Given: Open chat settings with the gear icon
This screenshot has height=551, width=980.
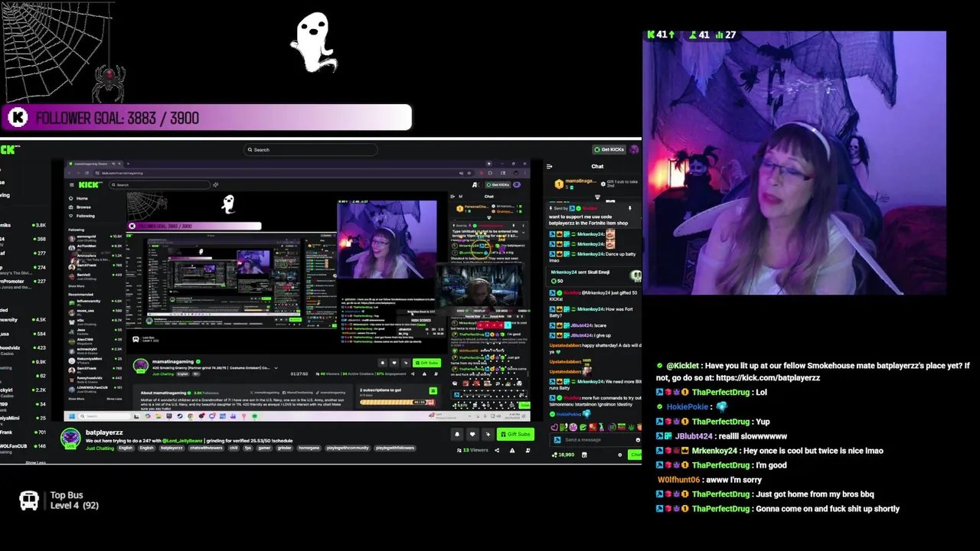Looking at the screenshot, I should (619, 455).
